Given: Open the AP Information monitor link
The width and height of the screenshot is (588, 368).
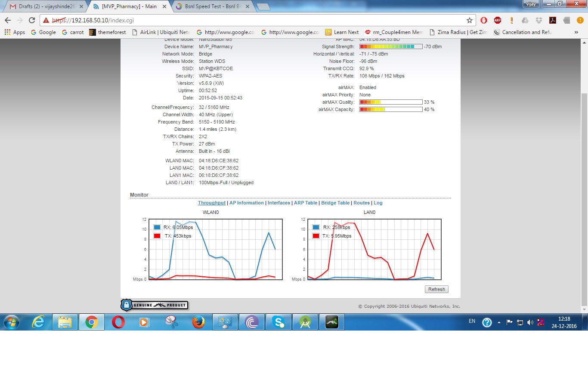Looking at the screenshot, I should click(x=246, y=203).
